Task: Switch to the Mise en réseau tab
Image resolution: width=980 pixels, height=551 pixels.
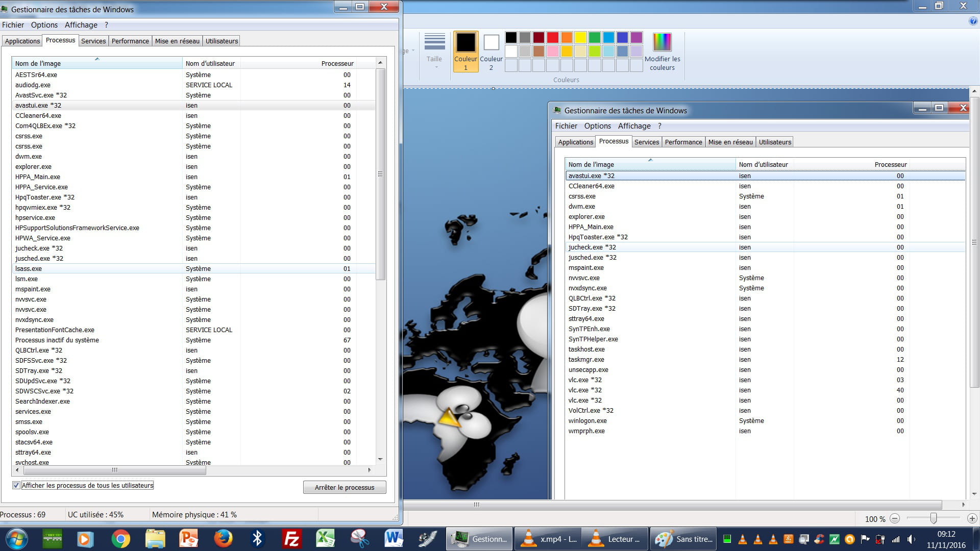Action: click(x=177, y=41)
